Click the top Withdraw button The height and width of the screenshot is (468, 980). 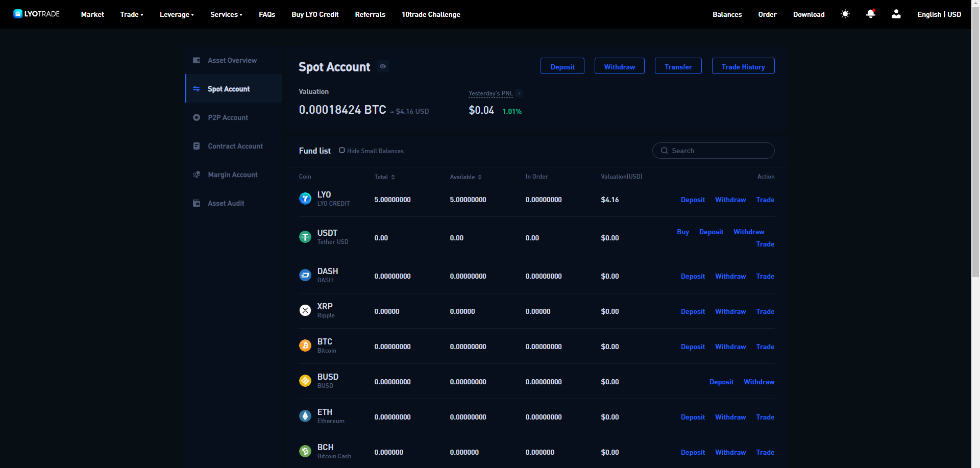click(620, 66)
